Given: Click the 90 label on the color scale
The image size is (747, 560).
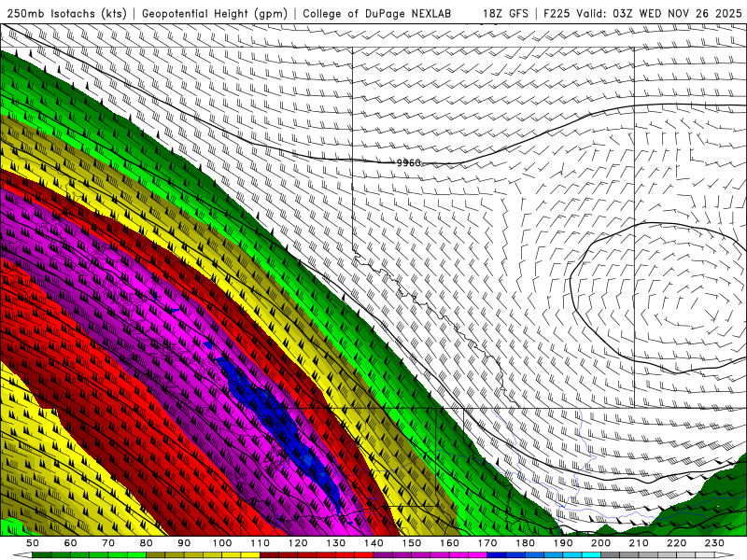Looking at the screenshot, I should point(184,543).
